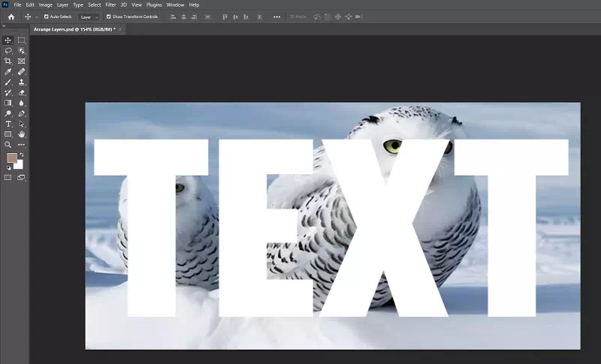
Task: Close the Arrange Layers.psd tab
Action: pyautogui.click(x=120, y=29)
